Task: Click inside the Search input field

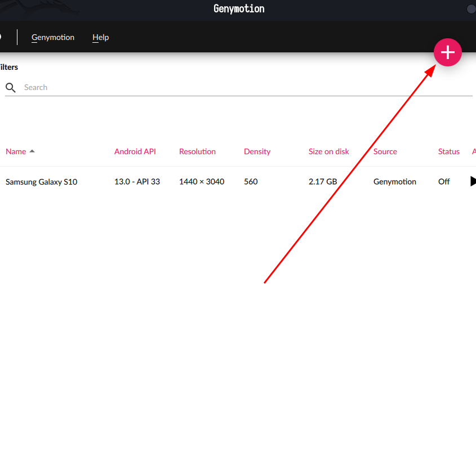Action: coord(225,88)
